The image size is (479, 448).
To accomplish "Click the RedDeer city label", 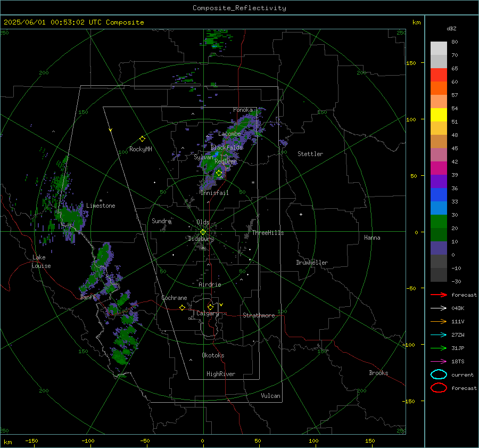I will [x=226, y=161].
